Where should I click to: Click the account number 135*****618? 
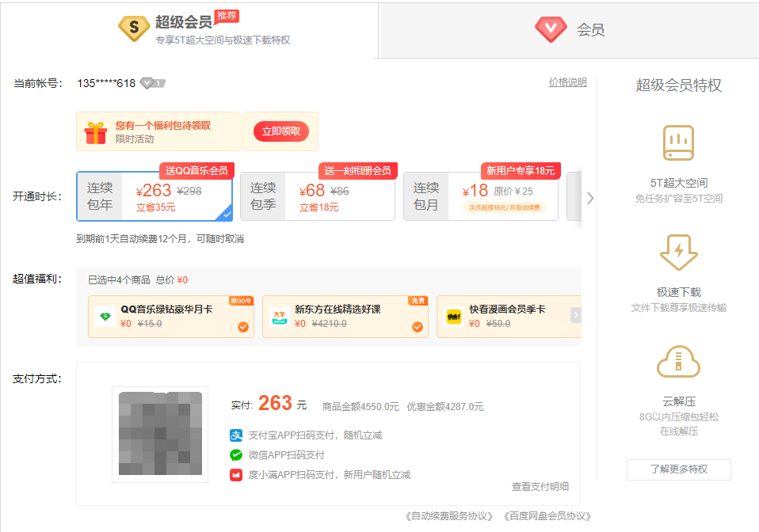(x=106, y=83)
